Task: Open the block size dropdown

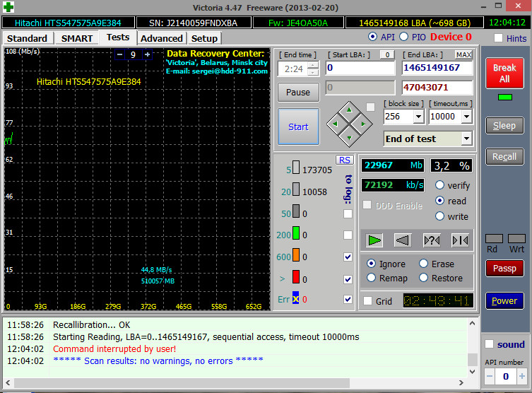Action: (417, 117)
